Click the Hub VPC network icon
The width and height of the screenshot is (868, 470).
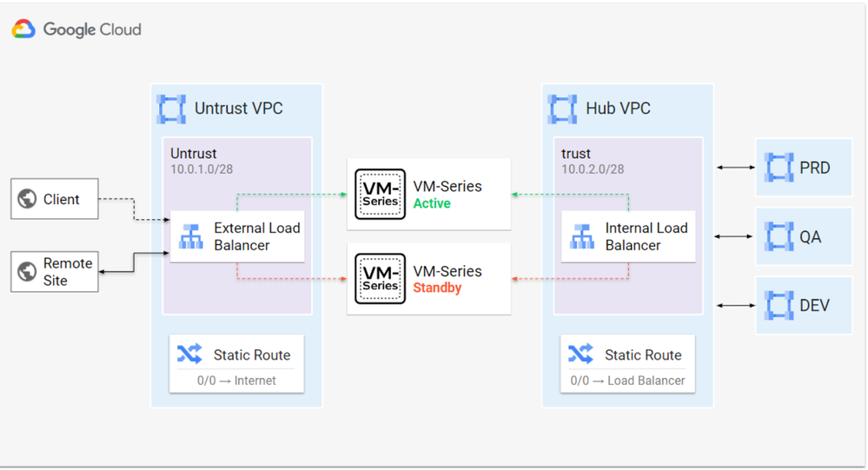562,109
